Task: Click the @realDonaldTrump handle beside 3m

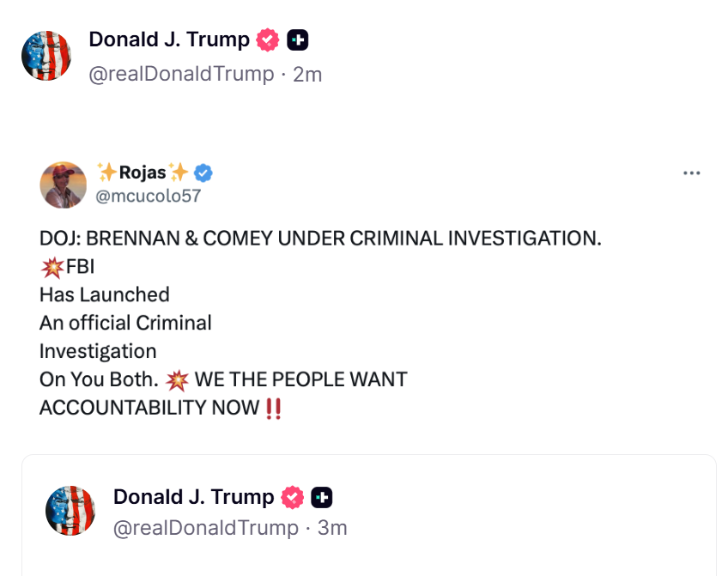Action: tap(205, 527)
